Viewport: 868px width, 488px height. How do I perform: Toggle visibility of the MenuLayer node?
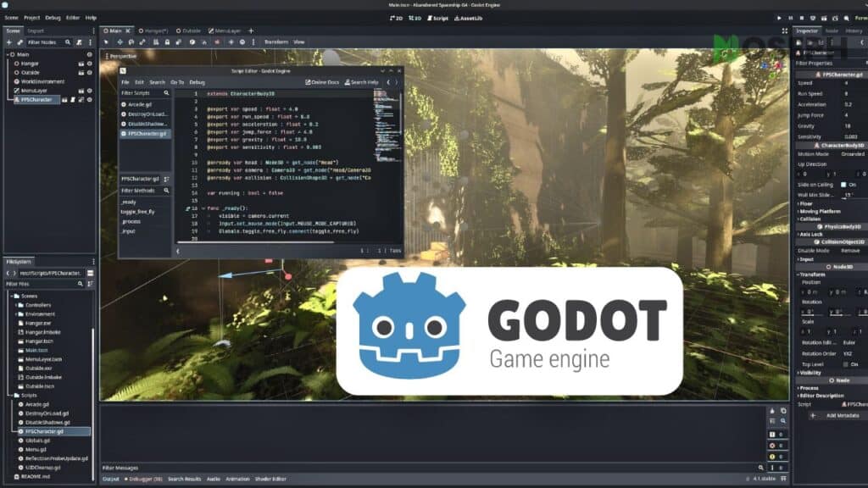click(89, 91)
